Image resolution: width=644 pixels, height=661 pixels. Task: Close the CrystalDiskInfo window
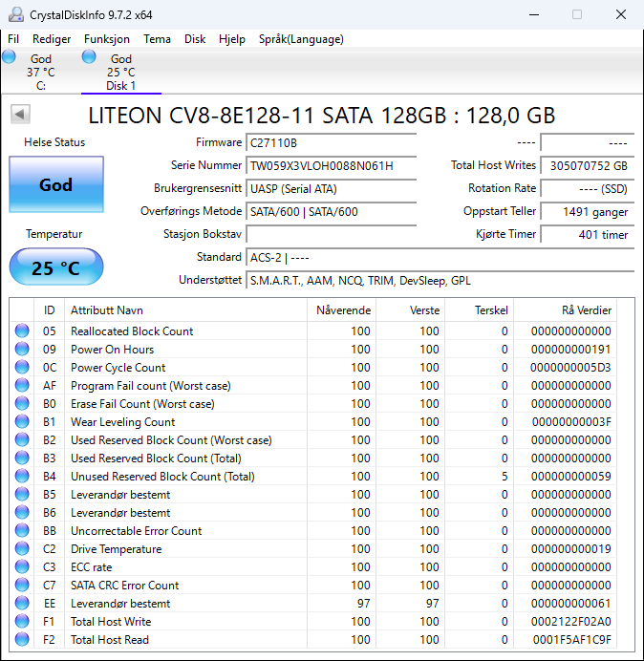pos(621,14)
